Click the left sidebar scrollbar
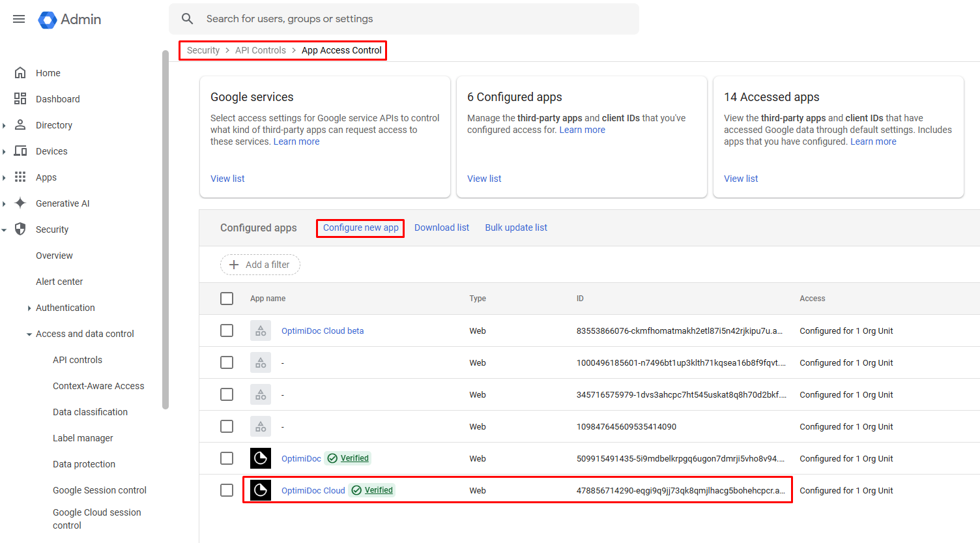980x543 pixels. (166, 230)
